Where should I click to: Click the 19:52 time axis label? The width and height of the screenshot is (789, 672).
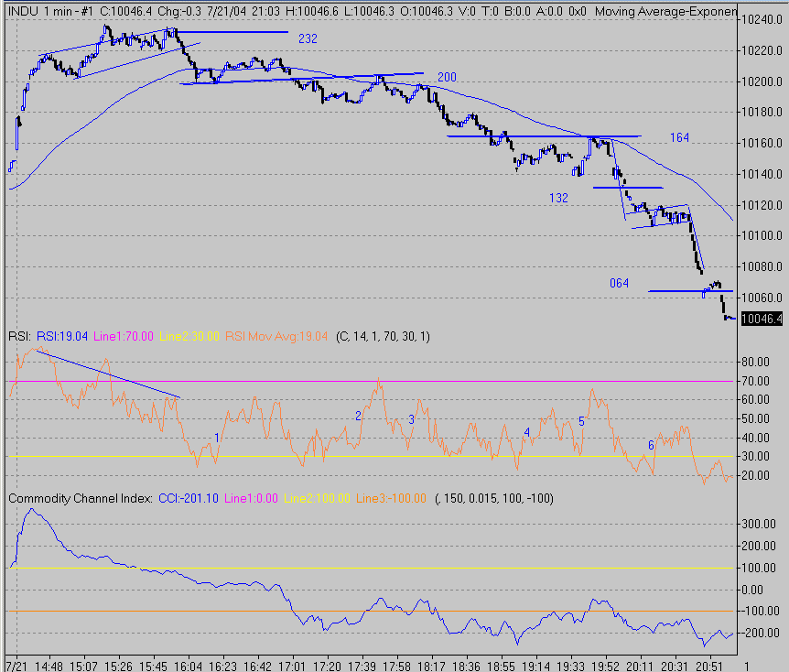[x=605, y=665]
